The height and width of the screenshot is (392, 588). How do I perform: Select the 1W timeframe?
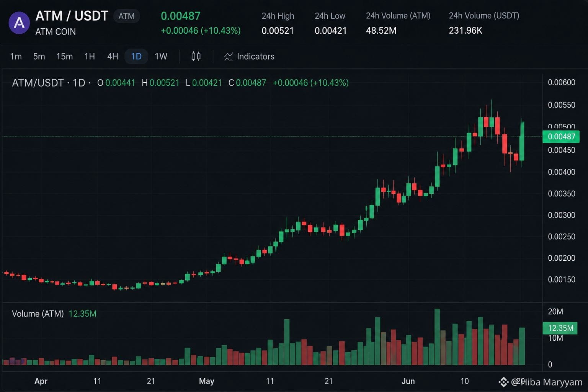pos(161,57)
